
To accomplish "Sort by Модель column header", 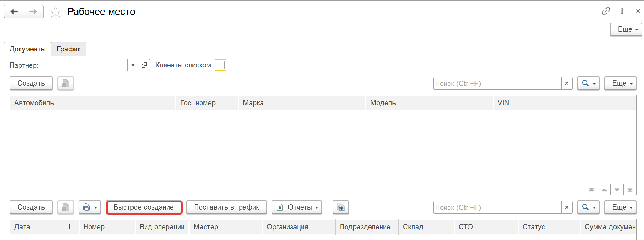I will tap(429, 103).
